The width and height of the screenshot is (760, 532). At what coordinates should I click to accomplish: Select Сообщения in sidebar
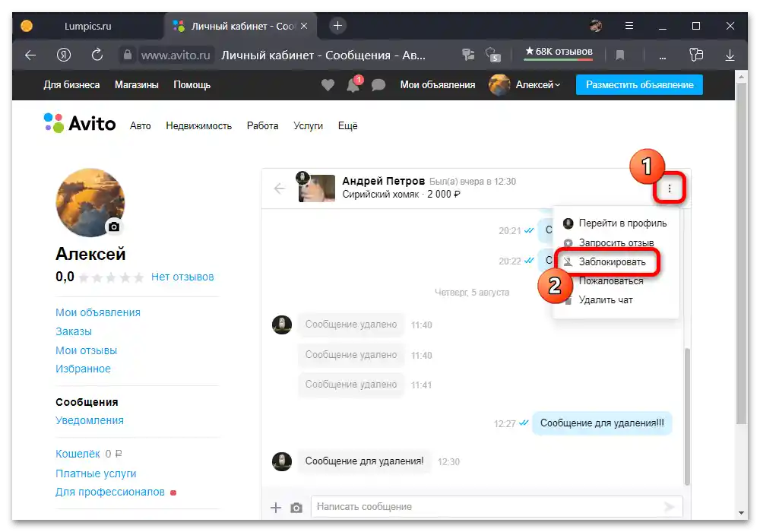click(87, 402)
